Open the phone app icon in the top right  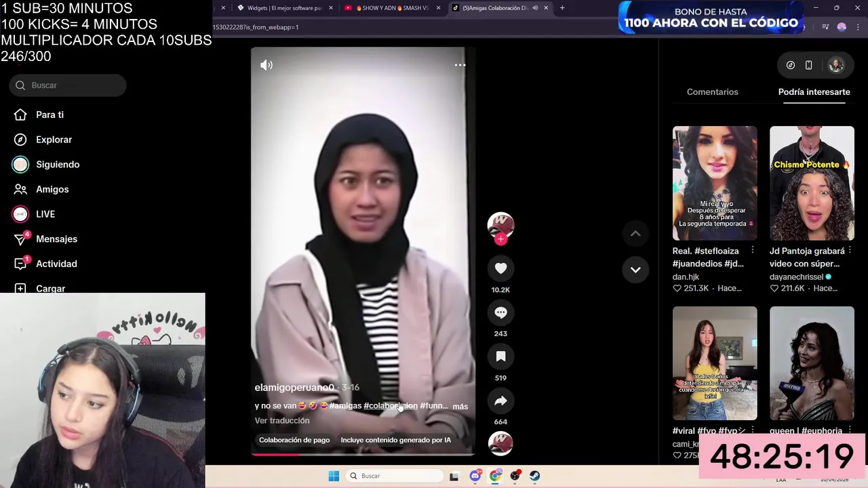point(808,65)
